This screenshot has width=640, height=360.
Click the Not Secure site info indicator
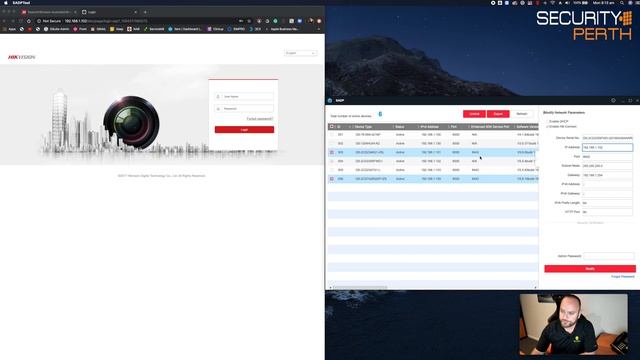point(49,21)
